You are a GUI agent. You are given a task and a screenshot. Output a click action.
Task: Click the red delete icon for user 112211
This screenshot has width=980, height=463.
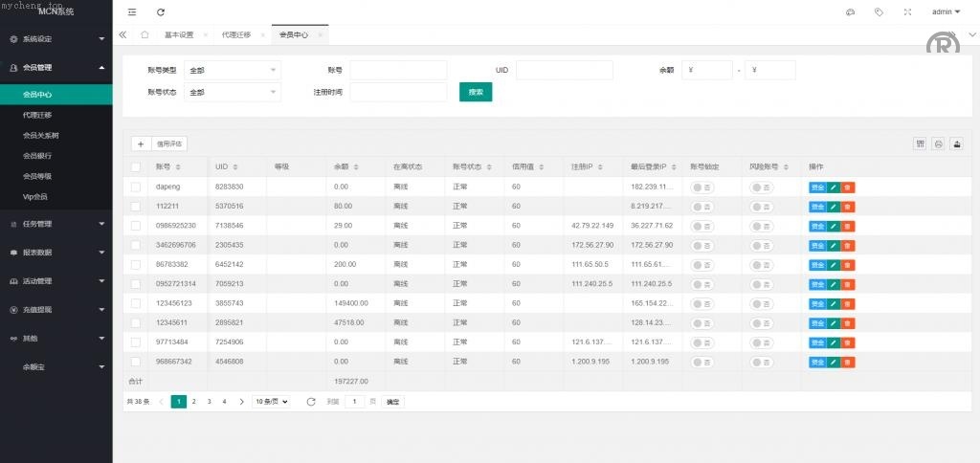click(x=848, y=207)
